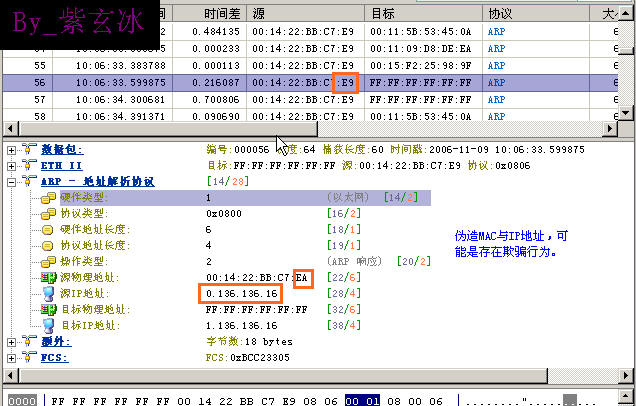Viewport: 636px width, 406px height.
Task: Click the 源IP地址 computer icon
Action: point(49,294)
